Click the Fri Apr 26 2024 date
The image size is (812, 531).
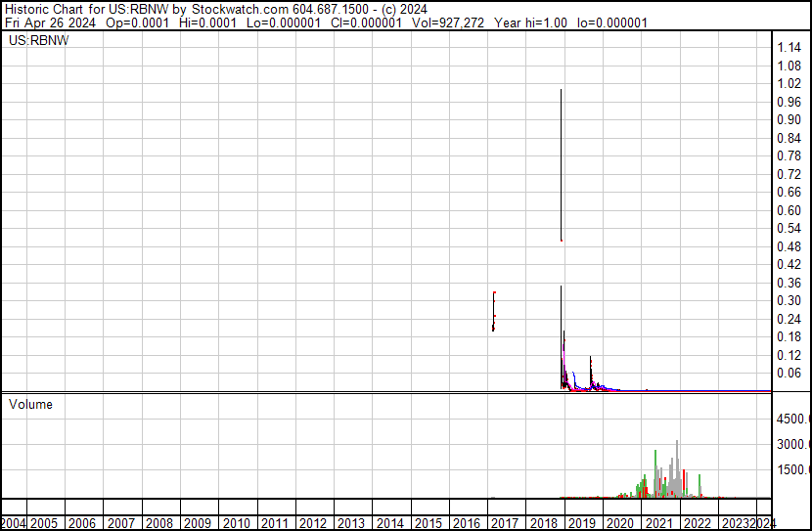click(x=50, y=22)
